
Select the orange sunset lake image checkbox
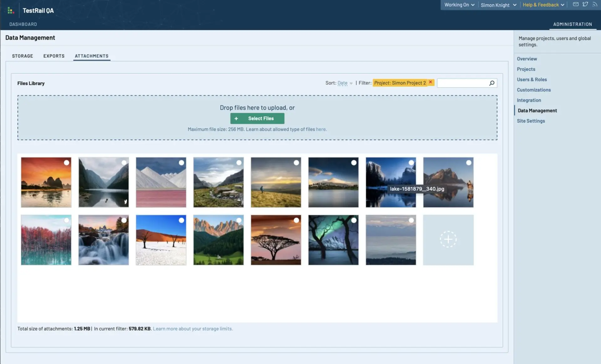click(x=66, y=163)
